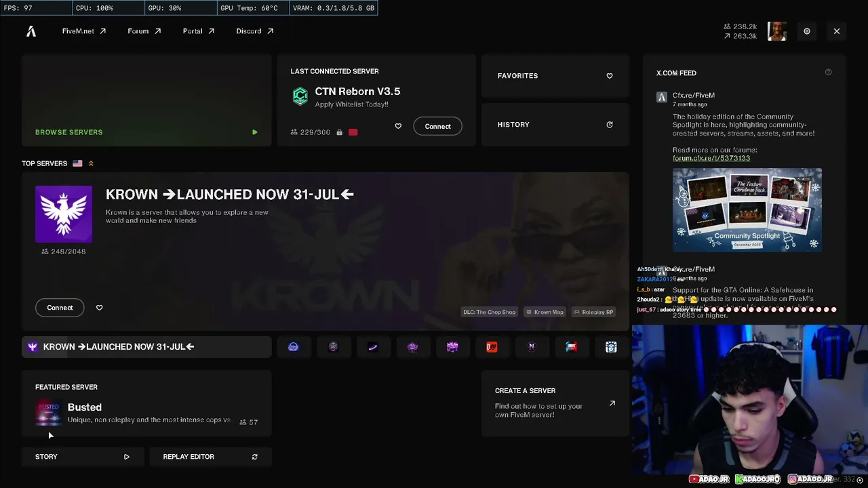Viewport: 868px width, 488px height.
Task: Connect to the KROWN server
Action: coord(60,308)
